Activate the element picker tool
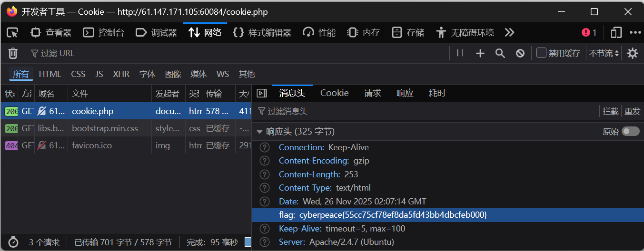Screen dimensions: 644x251 pos(12,32)
